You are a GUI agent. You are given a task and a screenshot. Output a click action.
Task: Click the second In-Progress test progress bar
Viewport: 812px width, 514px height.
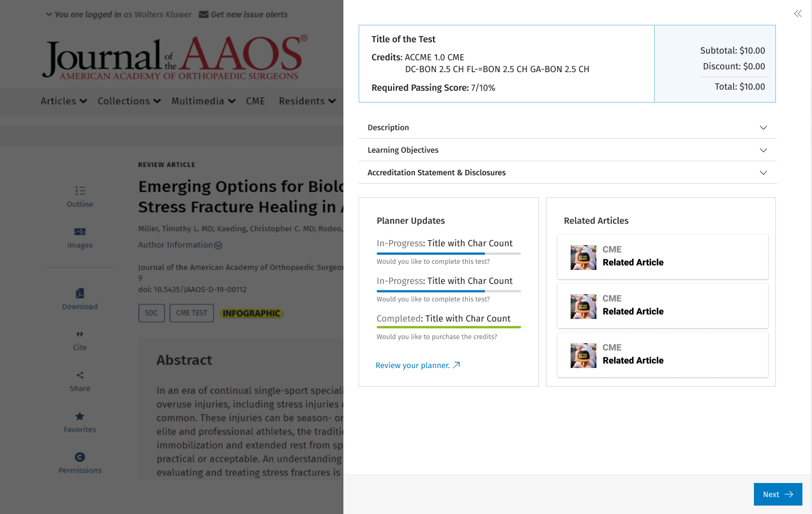449,291
